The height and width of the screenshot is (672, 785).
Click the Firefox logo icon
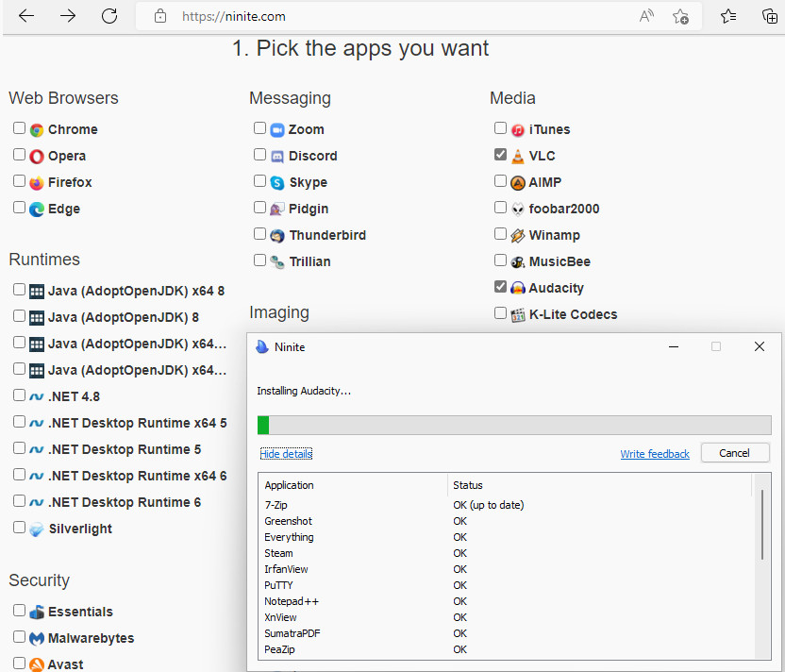pos(37,183)
